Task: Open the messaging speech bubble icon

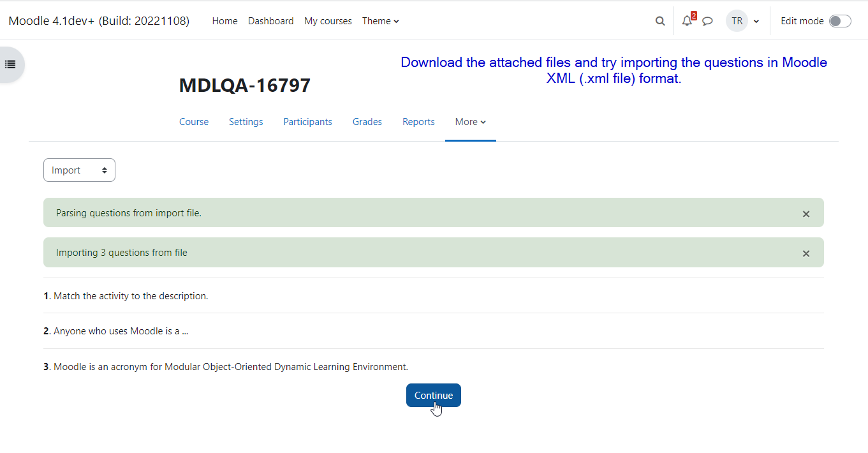Action: [x=707, y=21]
